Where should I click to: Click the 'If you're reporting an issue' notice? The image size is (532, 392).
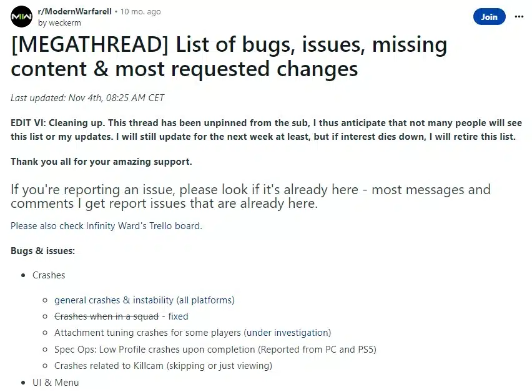coord(250,196)
